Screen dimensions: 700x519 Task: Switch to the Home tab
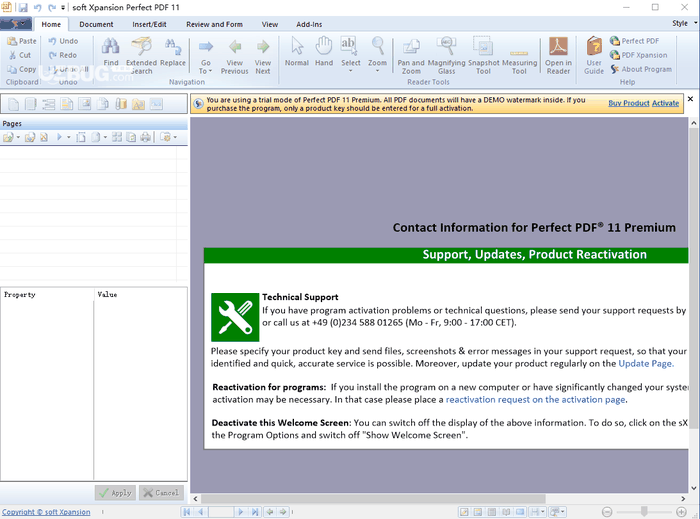tap(51, 25)
